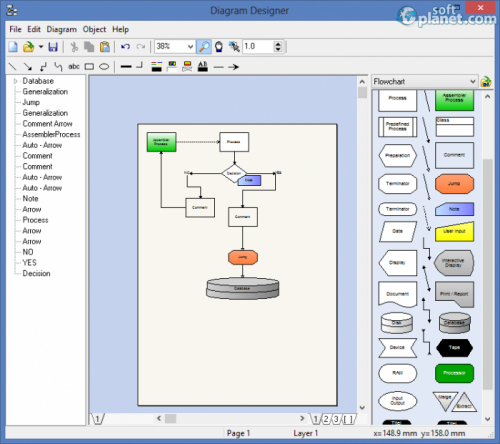Viewport: 500px width, 444px height.
Task: Pick the Document palette shape
Action: tap(397, 294)
